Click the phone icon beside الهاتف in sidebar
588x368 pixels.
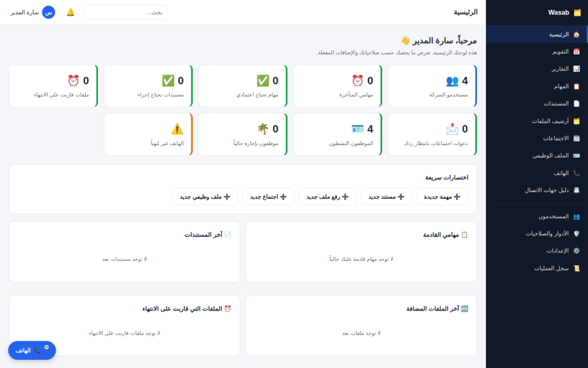point(576,173)
